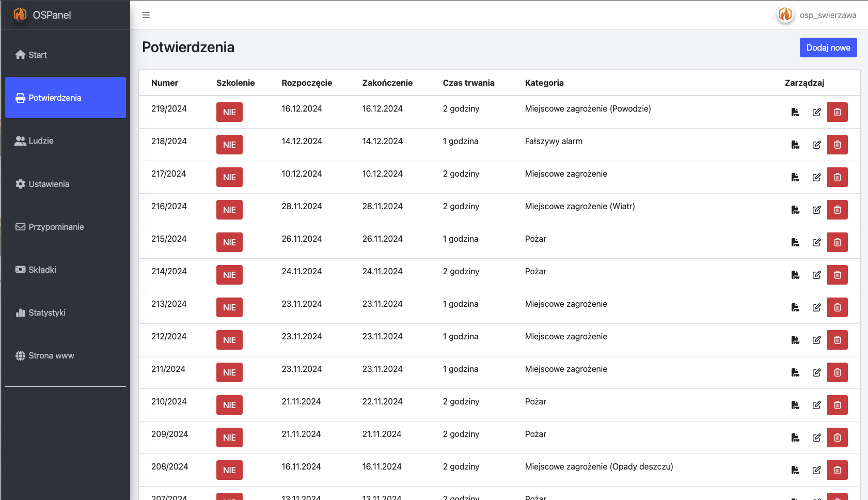
Task: Open the osp_swierzawa user avatar
Action: click(785, 14)
